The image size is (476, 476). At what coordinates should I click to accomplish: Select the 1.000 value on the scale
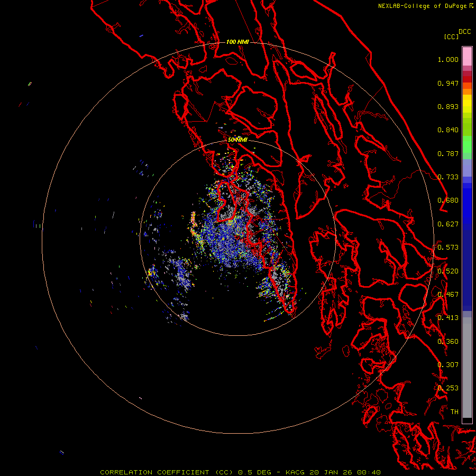pos(448,59)
